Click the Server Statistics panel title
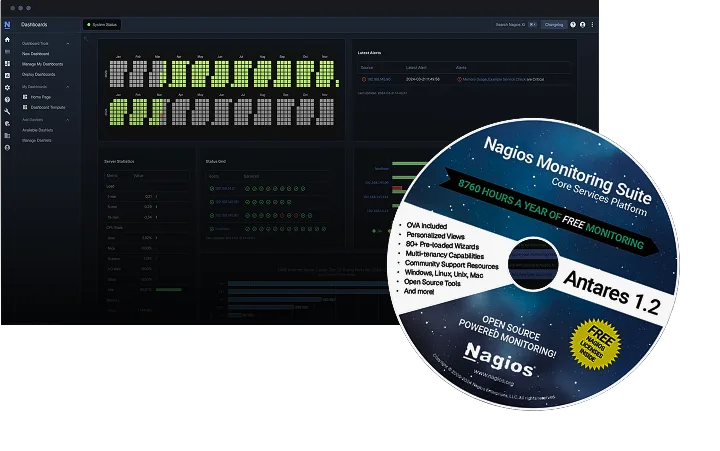Image resolution: width=720 pixels, height=451 pixels. point(119,162)
